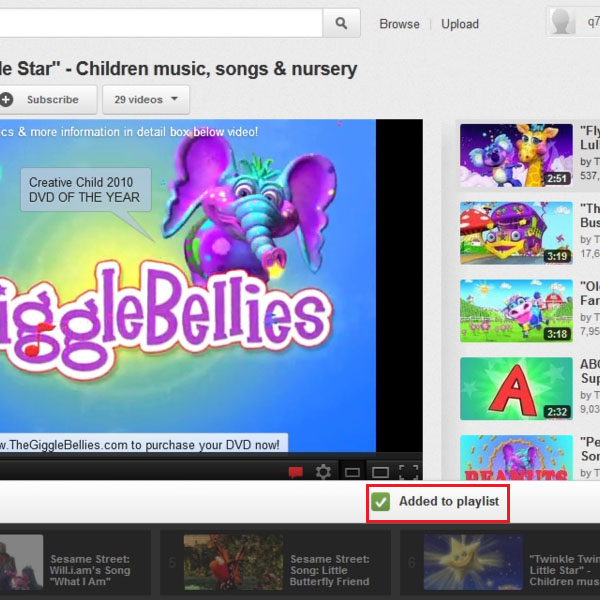Open the Upload link
Screen dimensions: 600x600
pos(460,24)
